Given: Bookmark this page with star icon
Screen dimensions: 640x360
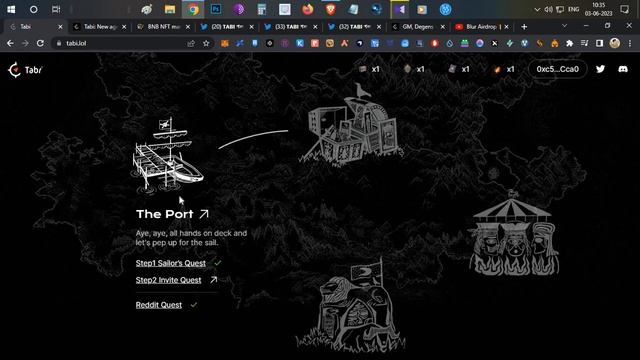Looking at the screenshot, I should 206,43.
